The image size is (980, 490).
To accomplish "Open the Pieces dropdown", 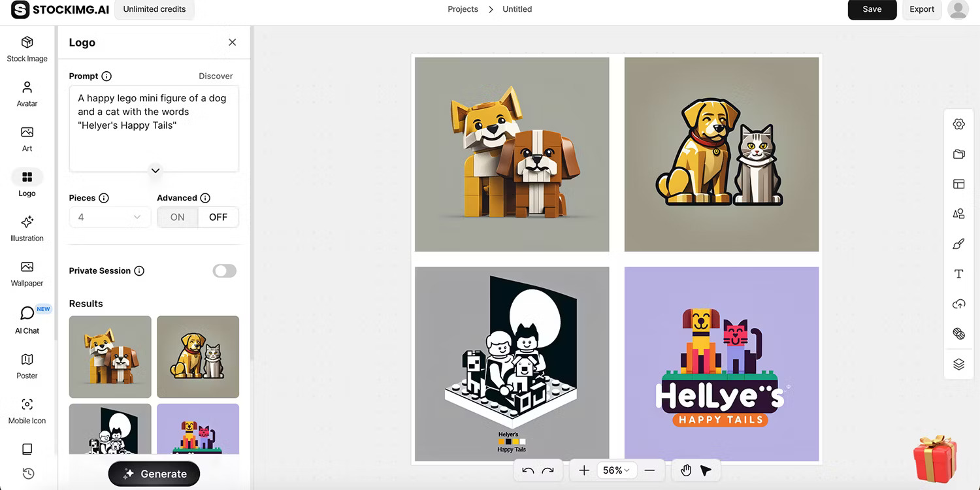I will (110, 216).
